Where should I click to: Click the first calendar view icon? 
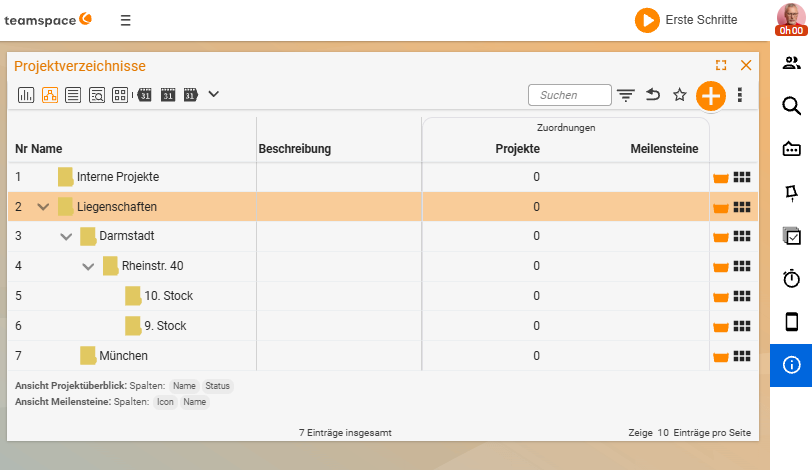coord(144,95)
